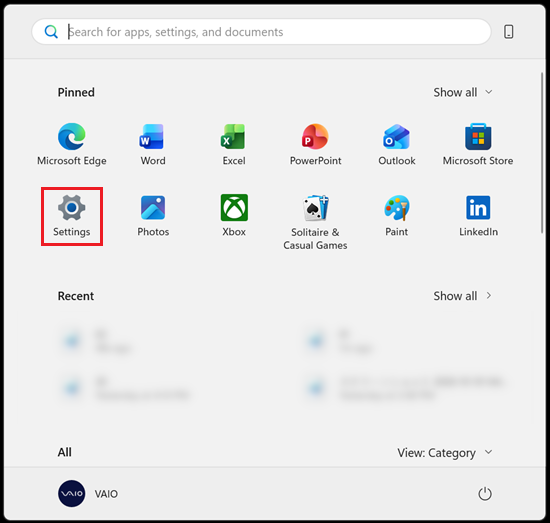Open the View: Category dropdown
This screenshot has height=523, width=550.
coord(445,453)
